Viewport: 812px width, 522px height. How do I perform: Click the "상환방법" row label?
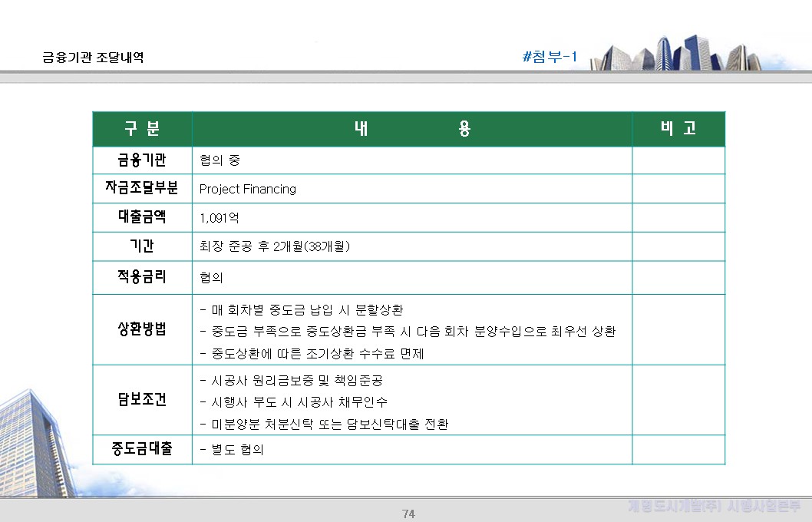pos(142,330)
